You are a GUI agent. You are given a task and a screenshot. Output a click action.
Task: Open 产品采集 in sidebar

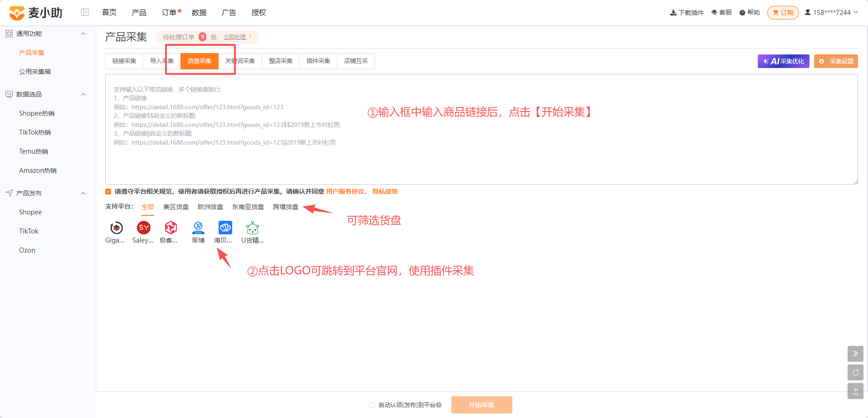coord(32,53)
